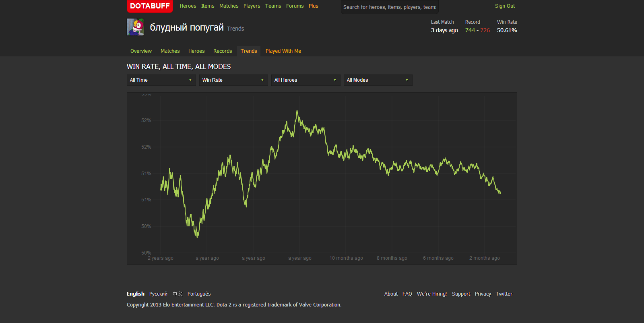This screenshot has height=323, width=644.
Task: Expand the All Time dropdown
Action: pos(161,80)
